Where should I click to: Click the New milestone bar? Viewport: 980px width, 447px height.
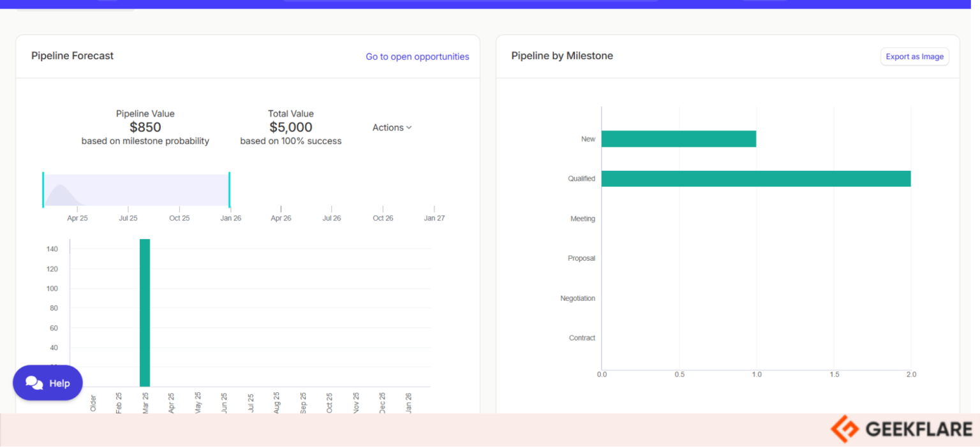pyautogui.click(x=679, y=139)
